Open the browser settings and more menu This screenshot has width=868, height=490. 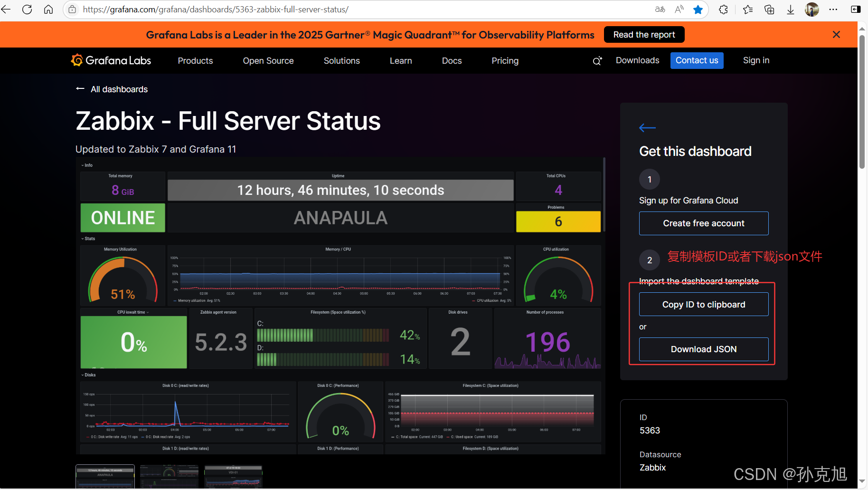click(833, 10)
